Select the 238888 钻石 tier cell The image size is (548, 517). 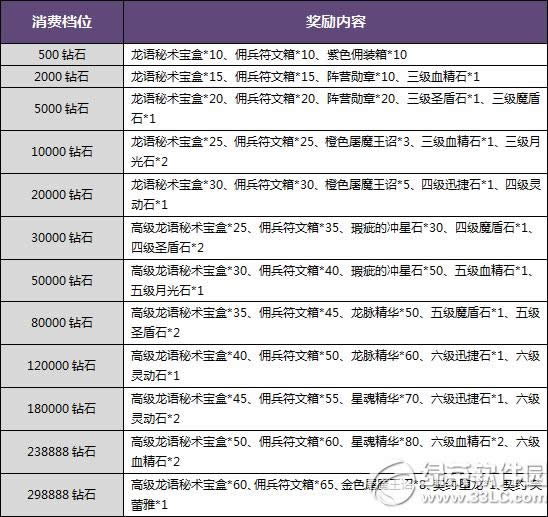click(x=62, y=452)
